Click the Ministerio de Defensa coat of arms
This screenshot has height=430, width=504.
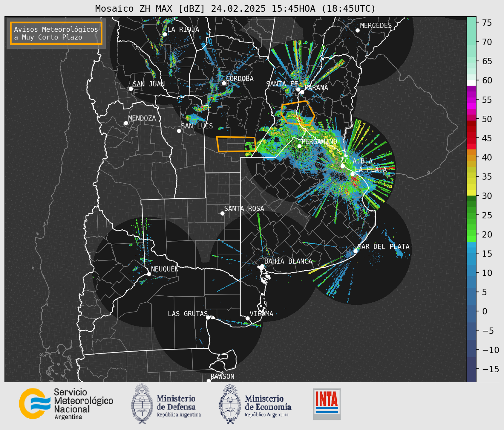[x=142, y=404]
